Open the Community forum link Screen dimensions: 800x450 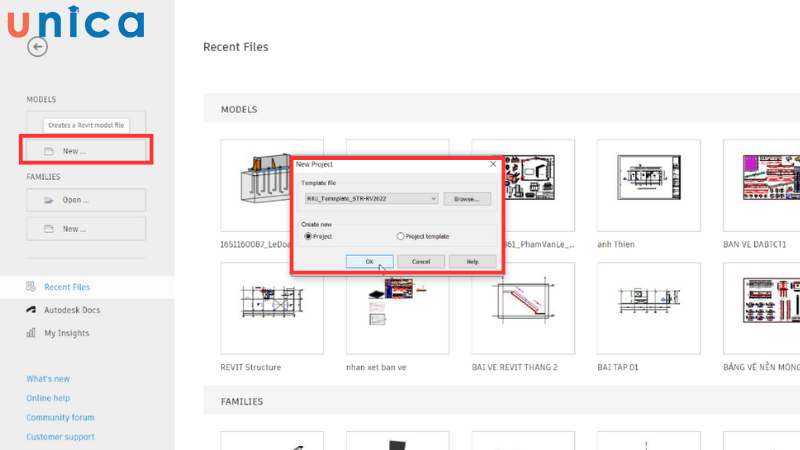tap(60, 417)
